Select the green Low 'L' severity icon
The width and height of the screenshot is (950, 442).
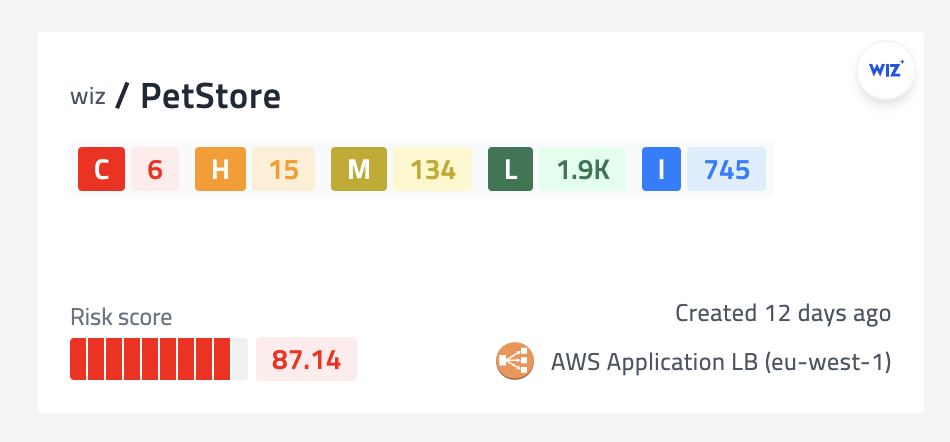point(511,169)
